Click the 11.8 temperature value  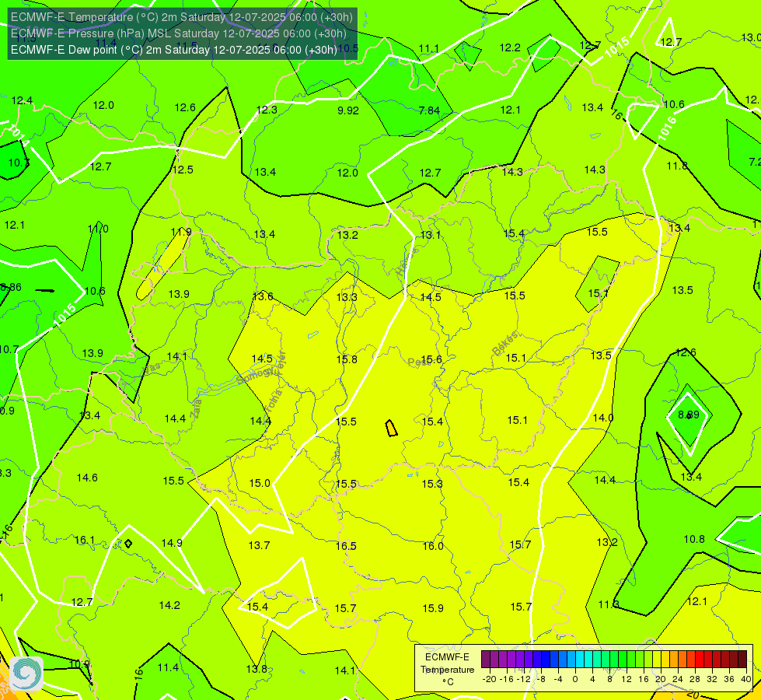[677, 166]
